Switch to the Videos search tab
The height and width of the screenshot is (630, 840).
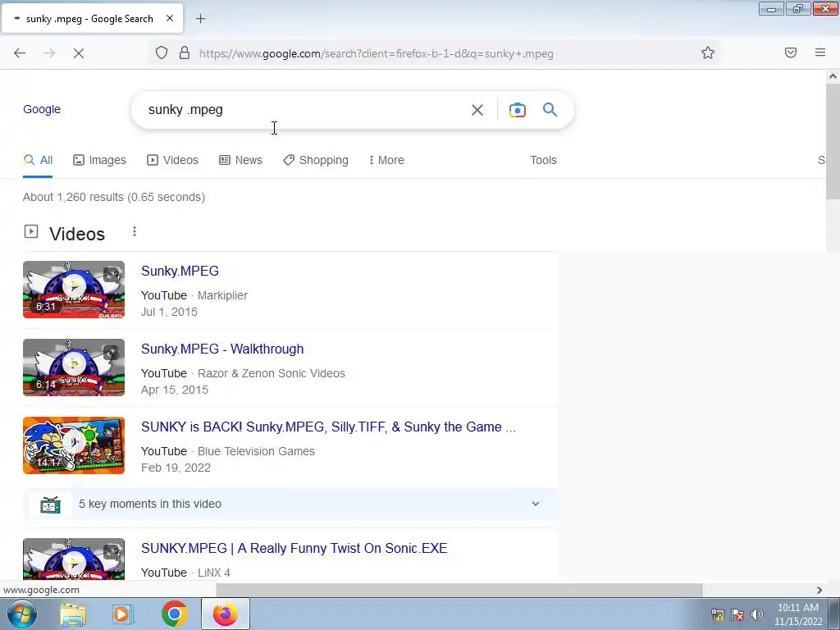click(x=172, y=160)
